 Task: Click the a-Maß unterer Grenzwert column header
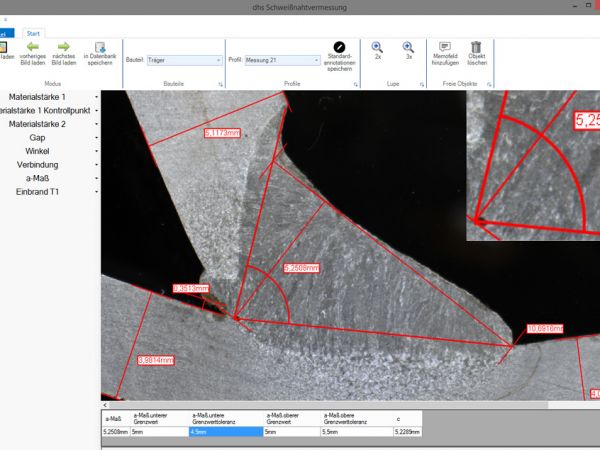click(x=160, y=419)
